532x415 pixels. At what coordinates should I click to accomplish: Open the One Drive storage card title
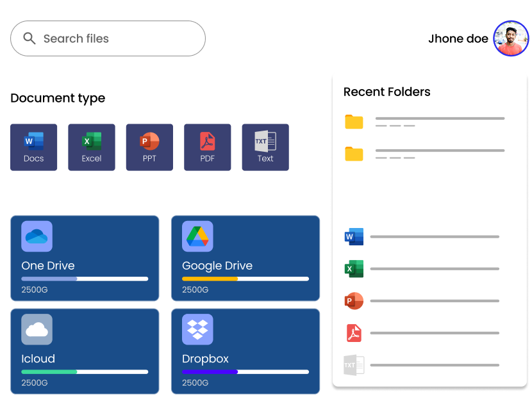click(x=48, y=266)
